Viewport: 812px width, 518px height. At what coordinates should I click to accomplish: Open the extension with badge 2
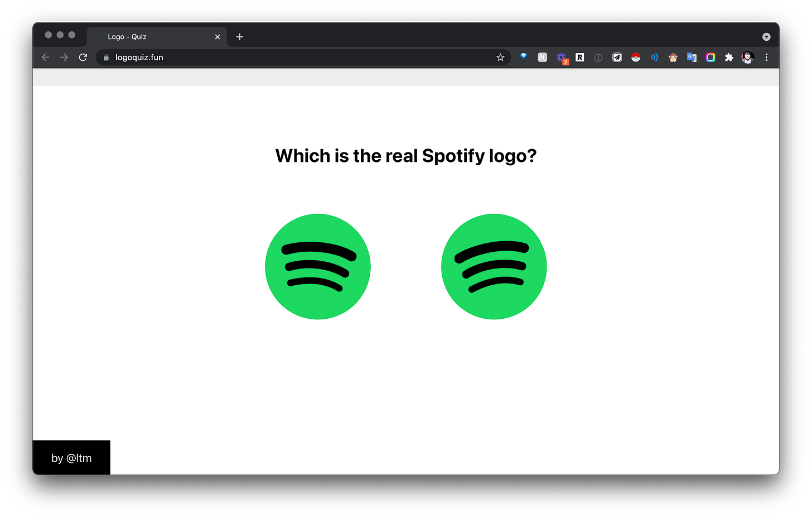click(562, 58)
